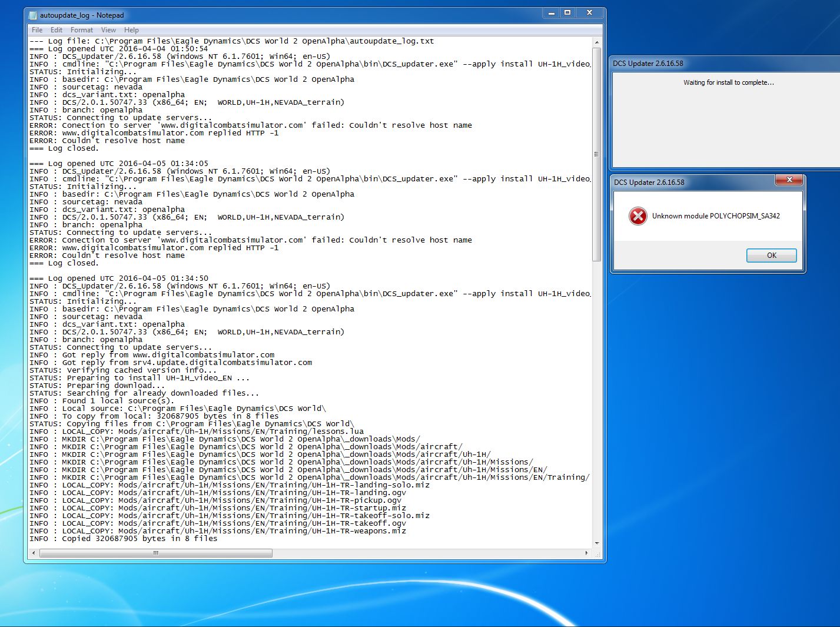The width and height of the screenshot is (840, 627).
Task: Click 'Preparing to install UH-1H_video_EN' line
Action: [x=140, y=378]
